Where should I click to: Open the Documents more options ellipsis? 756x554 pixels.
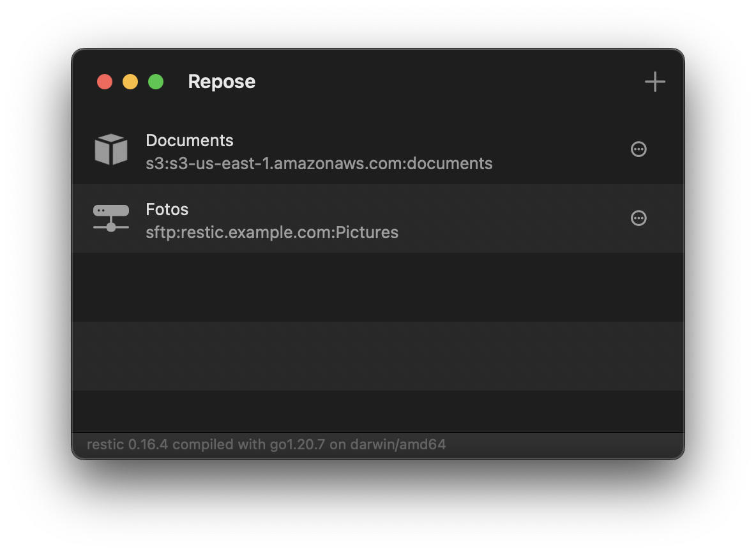(x=639, y=149)
